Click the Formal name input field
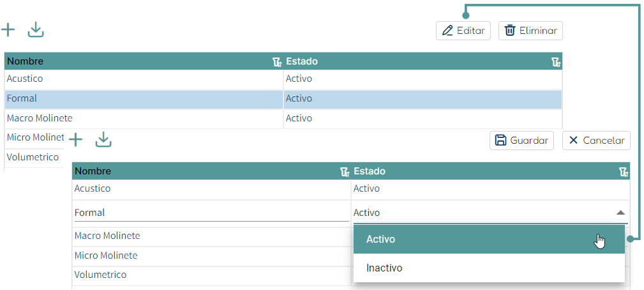The width and height of the screenshot is (644, 290). (x=211, y=213)
